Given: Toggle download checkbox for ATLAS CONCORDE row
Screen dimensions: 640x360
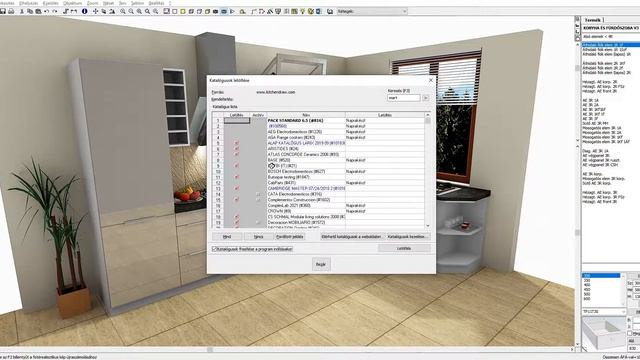Looking at the screenshot, I should (237, 155).
